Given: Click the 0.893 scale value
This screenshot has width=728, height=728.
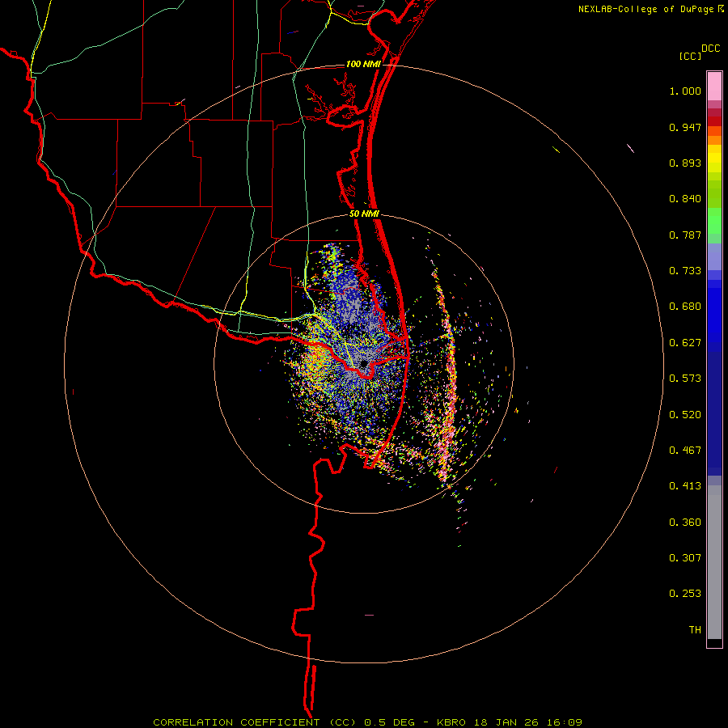Looking at the screenshot, I should 685,163.
